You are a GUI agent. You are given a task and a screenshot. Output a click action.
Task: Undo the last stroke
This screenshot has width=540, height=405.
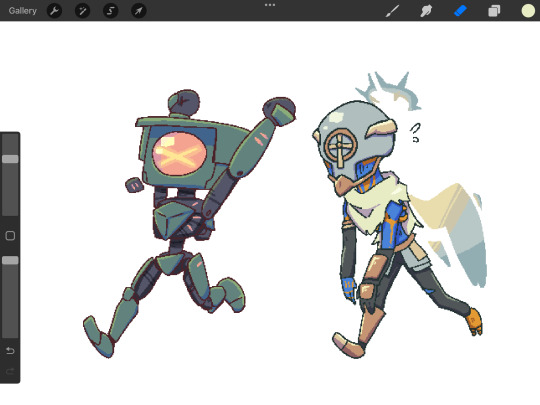10,351
